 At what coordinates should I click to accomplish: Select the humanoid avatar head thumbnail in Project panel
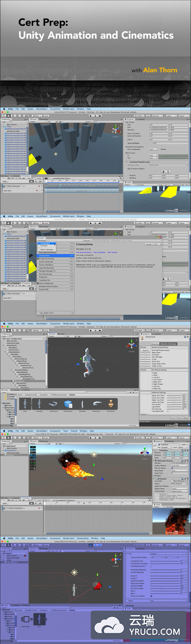(111, 403)
